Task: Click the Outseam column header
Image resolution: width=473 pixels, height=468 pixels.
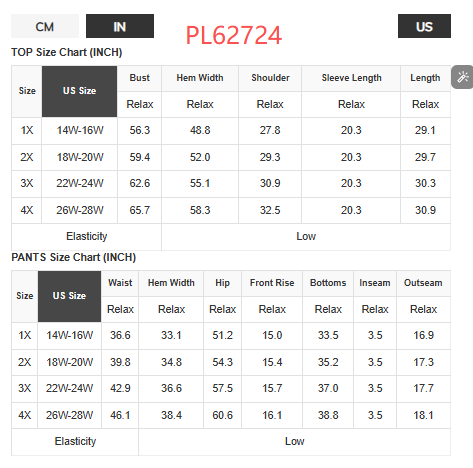Action: coord(423,283)
